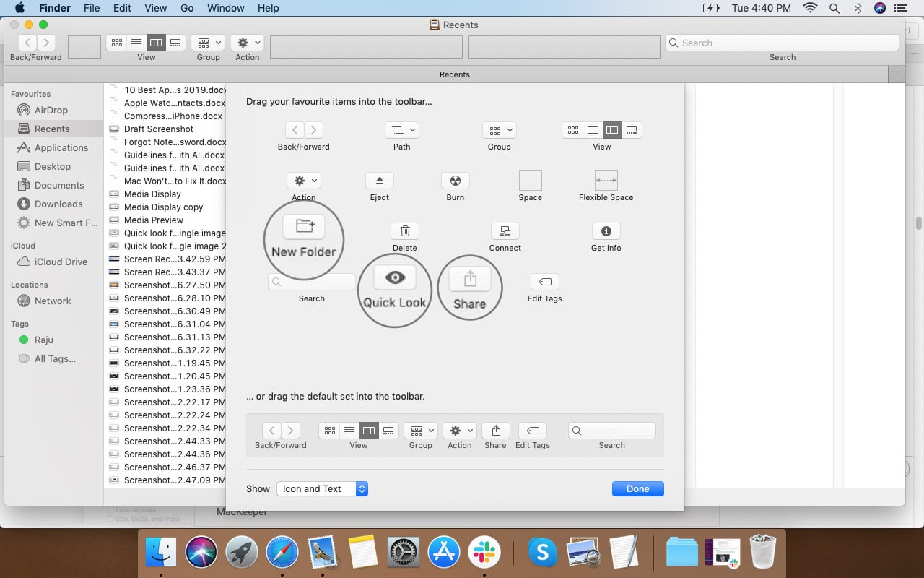Image resolution: width=924 pixels, height=578 pixels.
Task: Open the Window menu
Action: tap(225, 8)
